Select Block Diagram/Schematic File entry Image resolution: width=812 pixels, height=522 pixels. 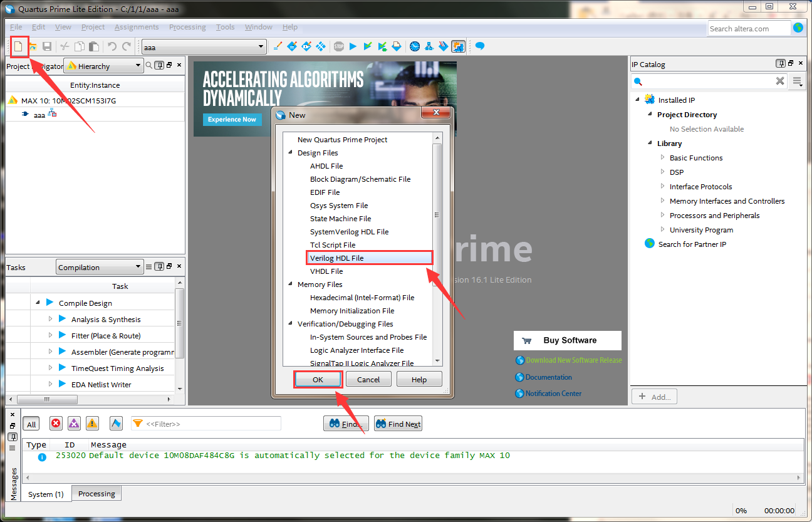coord(360,179)
